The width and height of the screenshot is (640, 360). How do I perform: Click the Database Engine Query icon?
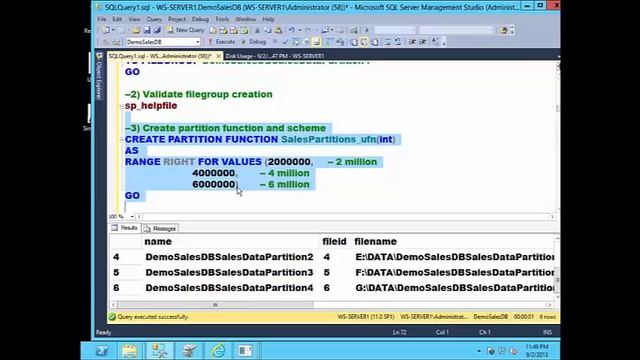[213, 30]
